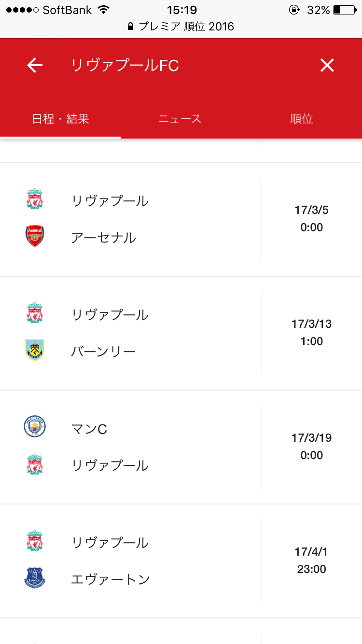Open the 順位 tab
This screenshot has width=362, height=644.
(302, 119)
